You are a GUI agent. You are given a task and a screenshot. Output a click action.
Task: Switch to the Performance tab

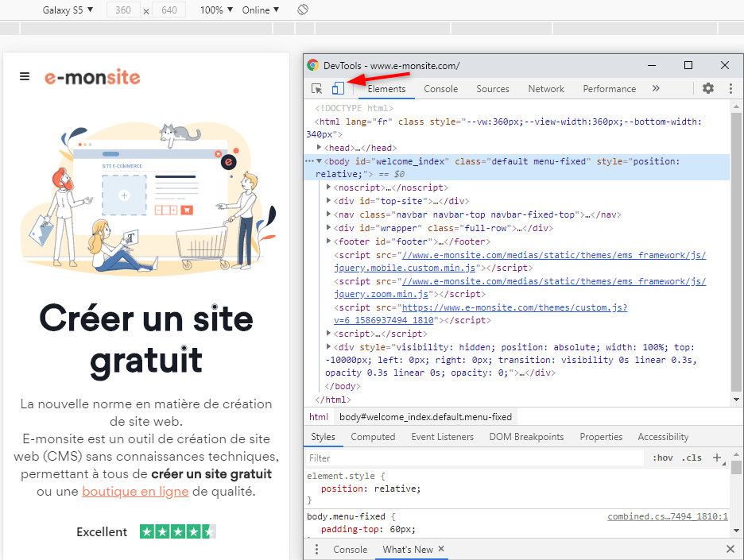pyautogui.click(x=609, y=89)
